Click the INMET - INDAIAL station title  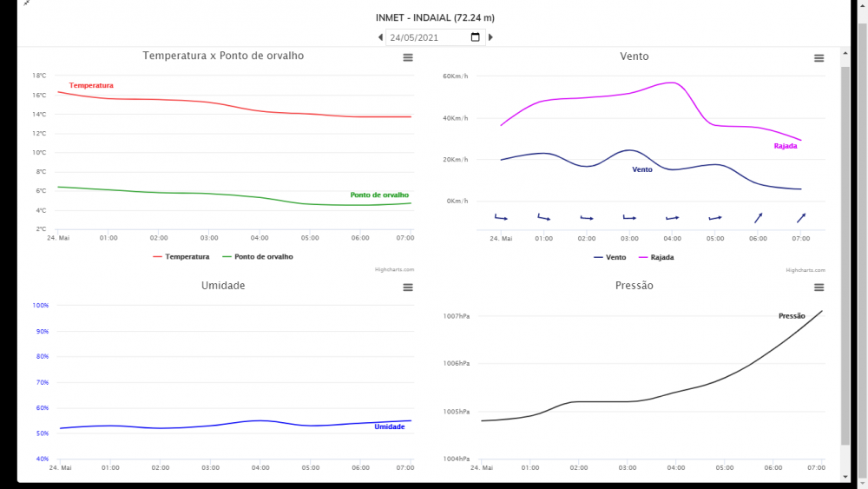pos(435,17)
